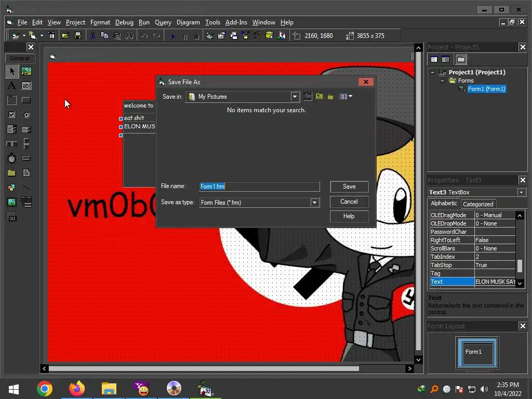Screen dimensions: 532x399
Task: Select the Shape control tool
Action: [12, 187]
